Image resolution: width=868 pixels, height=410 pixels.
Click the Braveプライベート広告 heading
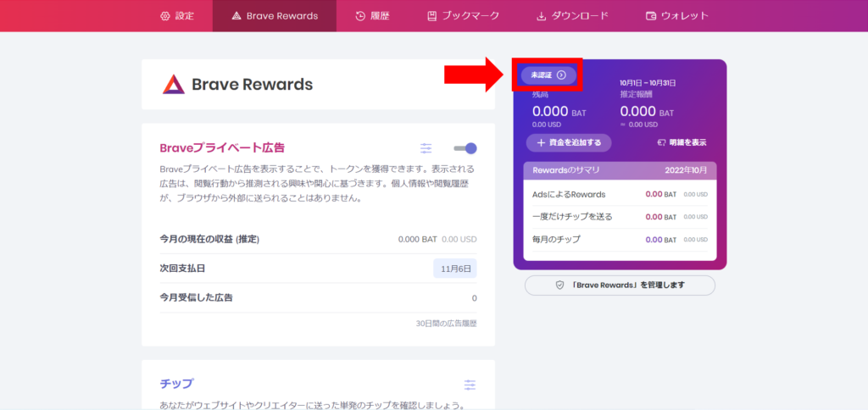[x=222, y=147]
